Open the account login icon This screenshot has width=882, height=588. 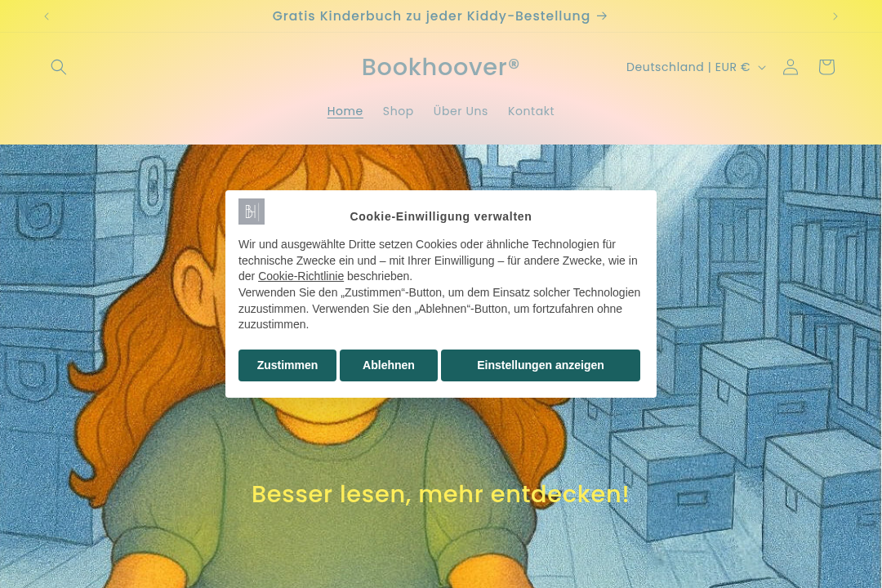791,67
